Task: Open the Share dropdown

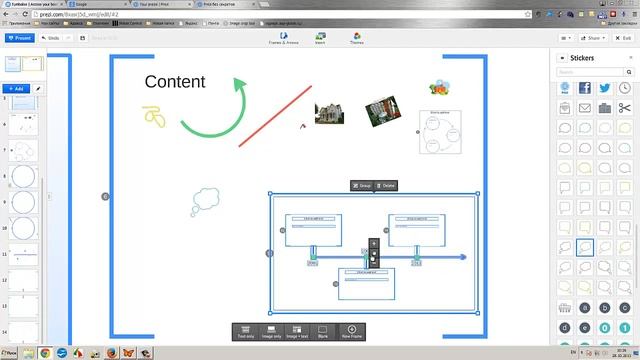Action: pyautogui.click(x=593, y=38)
